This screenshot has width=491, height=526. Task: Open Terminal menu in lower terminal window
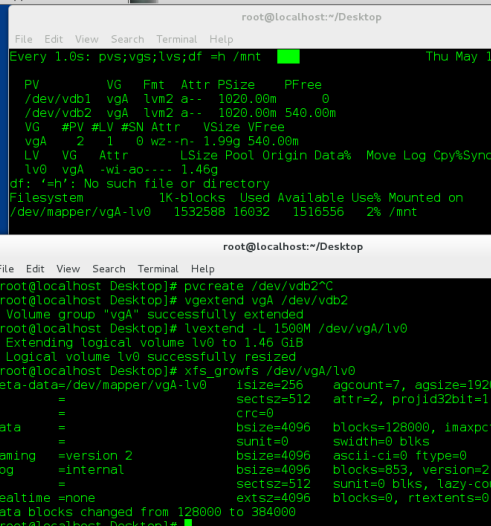point(158,269)
